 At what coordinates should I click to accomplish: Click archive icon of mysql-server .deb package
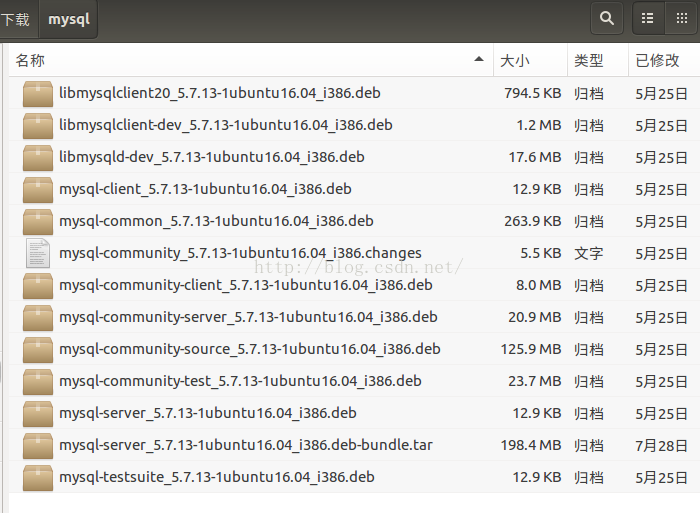(x=38, y=414)
